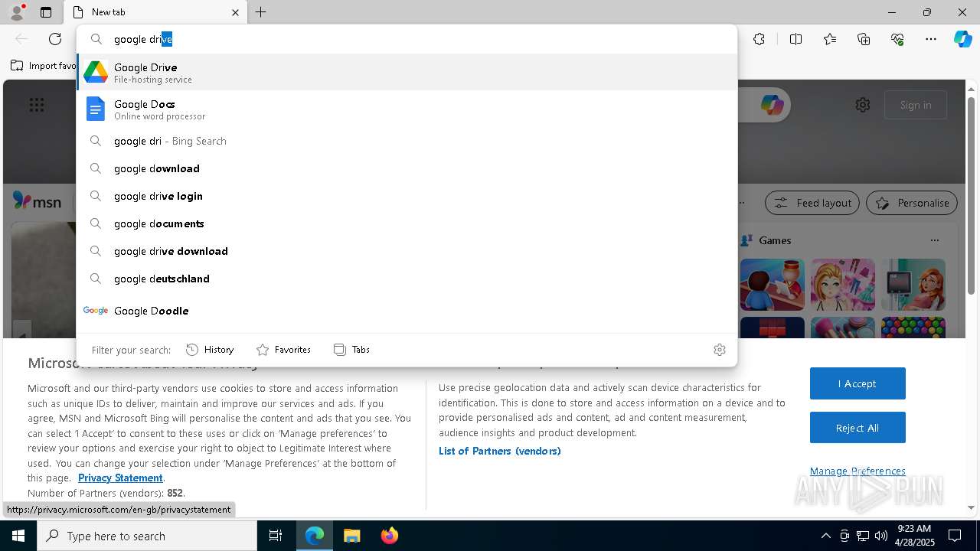Click the Sign in button
Image resolution: width=980 pixels, height=551 pixels.
click(916, 105)
